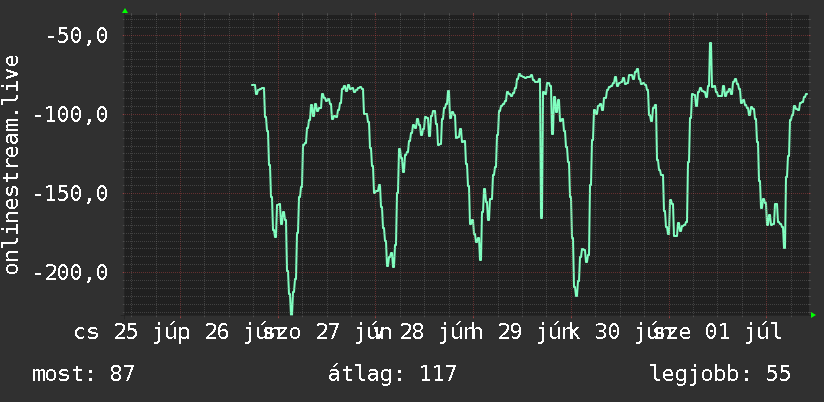The image size is (824, 402).
Task: Click the 'legjobb: 55' best value text
Action: (720, 374)
